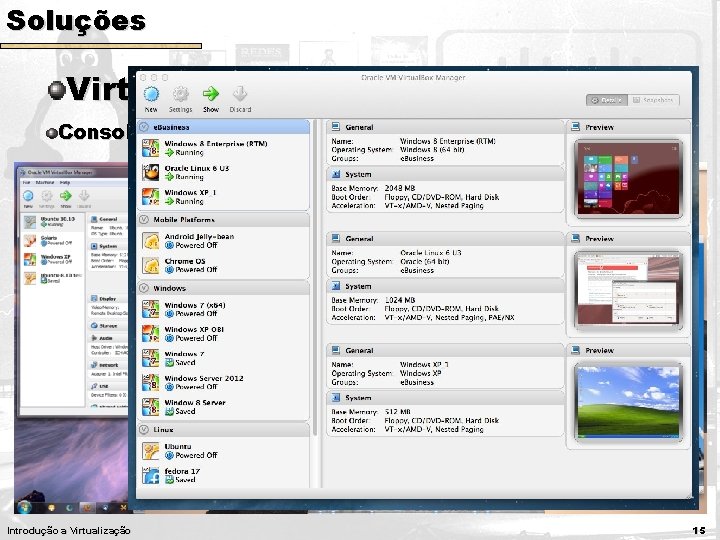Click the Preview section icon for Oracle Linux
The height and width of the screenshot is (540, 720).
click(x=575, y=238)
